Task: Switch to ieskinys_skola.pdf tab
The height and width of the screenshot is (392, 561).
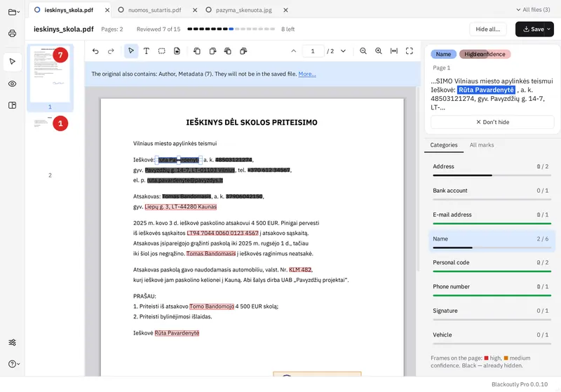Action: pyautogui.click(x=68, y=10)
